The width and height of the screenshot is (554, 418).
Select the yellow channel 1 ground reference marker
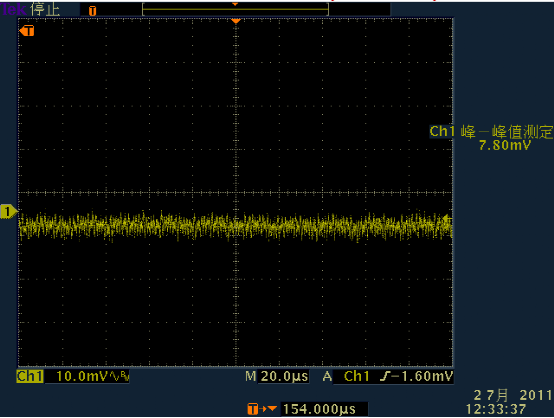(x=9, y=212)
